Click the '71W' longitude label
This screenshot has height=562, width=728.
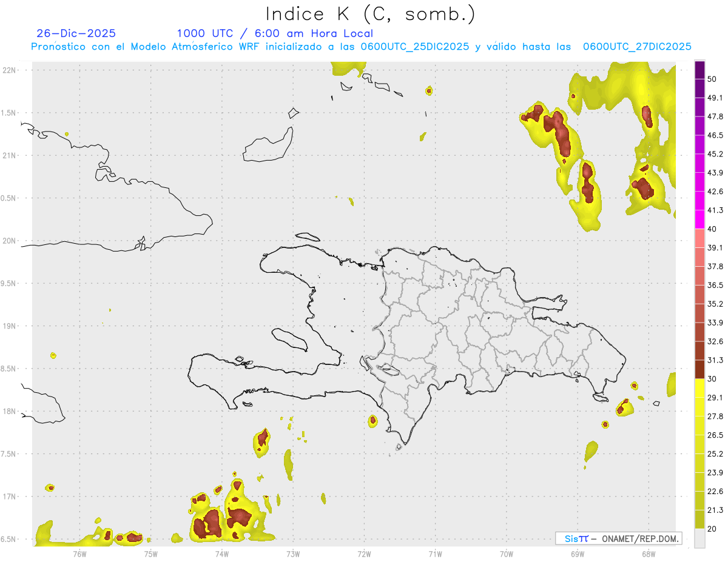435,553
